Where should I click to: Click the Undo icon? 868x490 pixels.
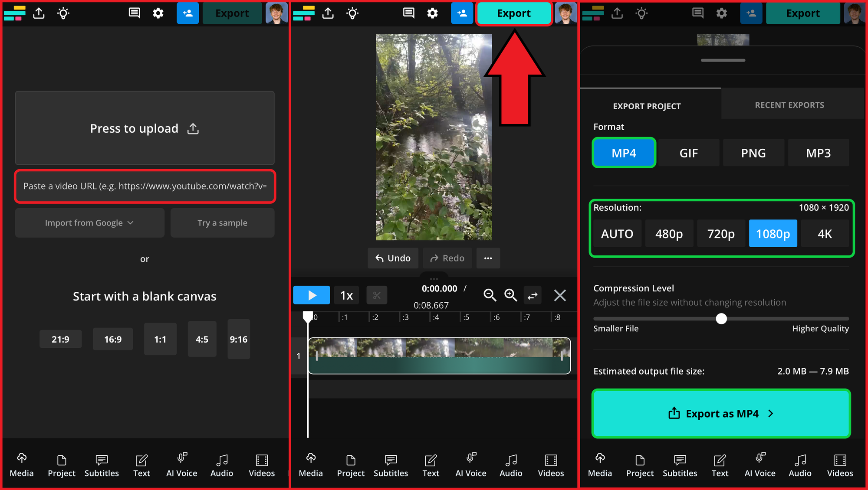coord(392,258)
